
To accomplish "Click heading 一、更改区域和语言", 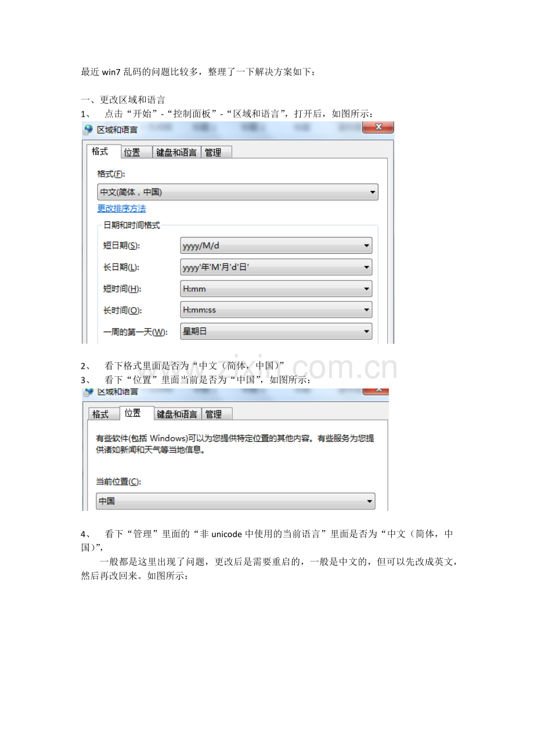I will (123, 100).
